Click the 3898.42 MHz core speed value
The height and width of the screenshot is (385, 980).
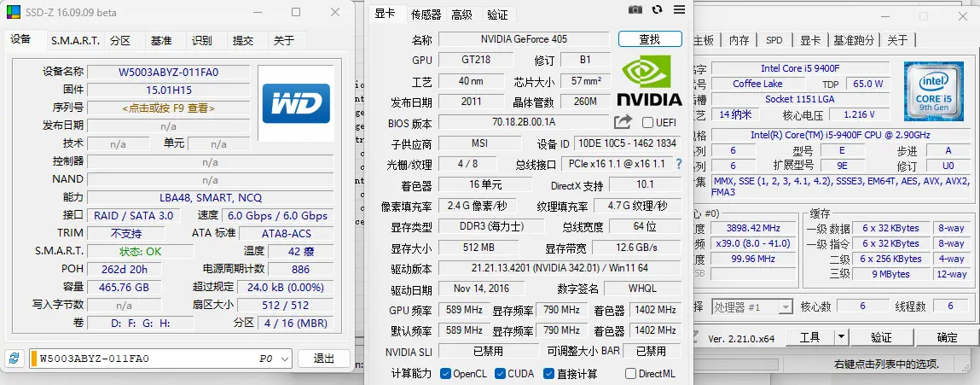pyautogui.click(x=754, y=228)
